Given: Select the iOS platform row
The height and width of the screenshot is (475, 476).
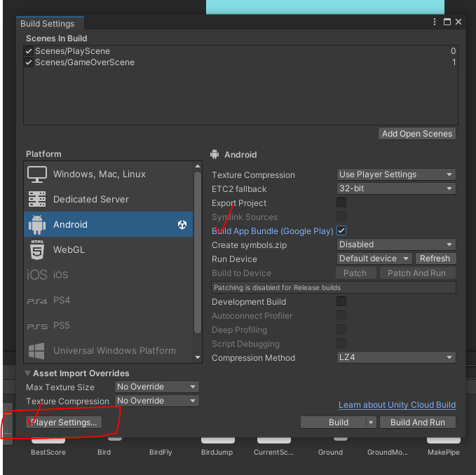Looking at the screenshot, I should [x=109, y=275].
